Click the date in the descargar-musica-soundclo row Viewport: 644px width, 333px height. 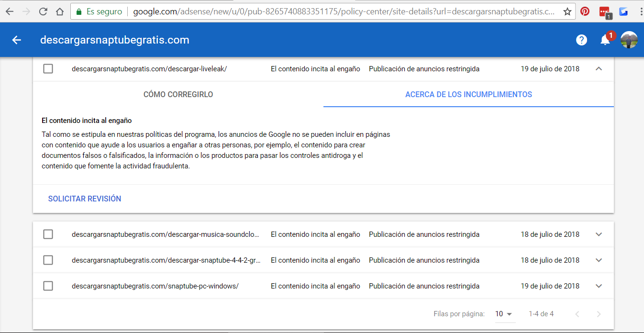click(550, 234)
